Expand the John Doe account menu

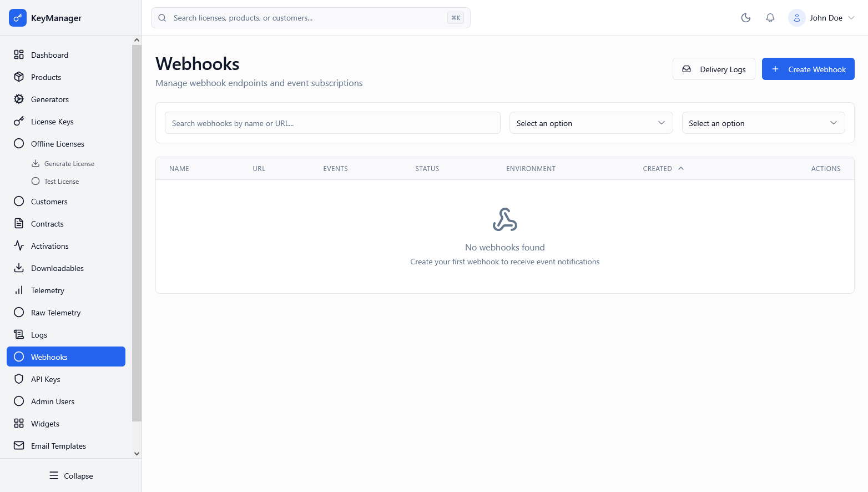point(823,17)
